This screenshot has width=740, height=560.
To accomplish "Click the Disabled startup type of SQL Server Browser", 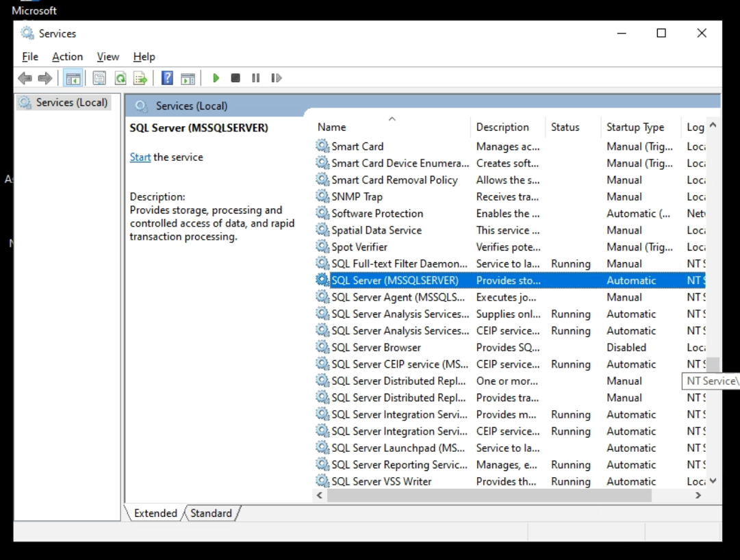I will click(626, 347).
